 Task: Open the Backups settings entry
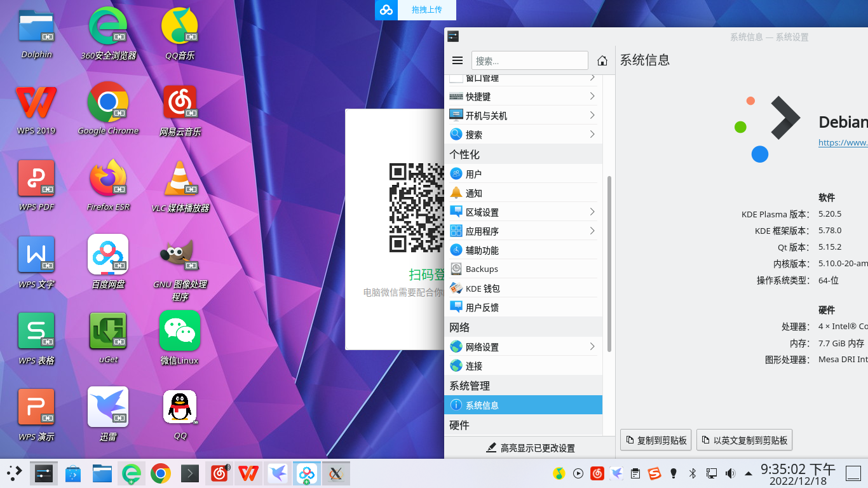pos(482,268)
